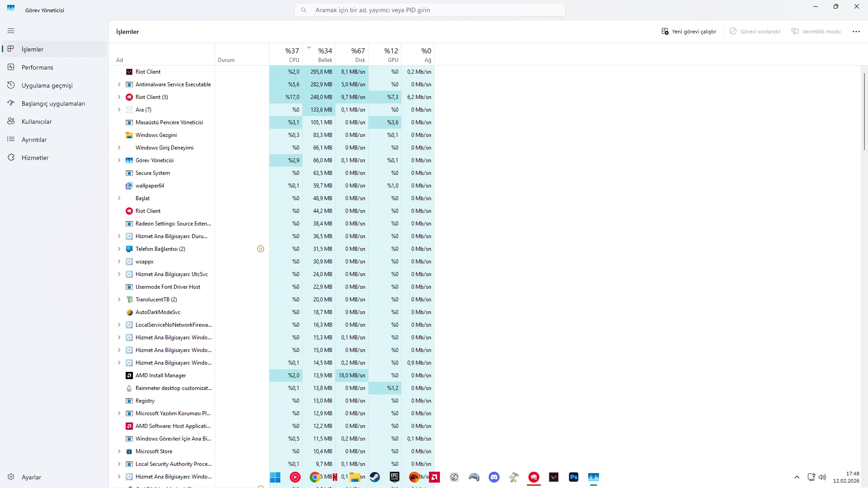Screen dimensions: 868x488
Task: Select the İşlemler navigation item
Action: coord(33,49)
